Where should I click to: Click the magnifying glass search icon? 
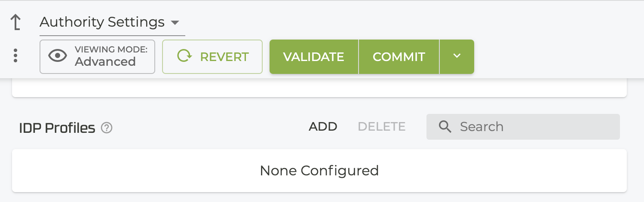tap(445, 127)
